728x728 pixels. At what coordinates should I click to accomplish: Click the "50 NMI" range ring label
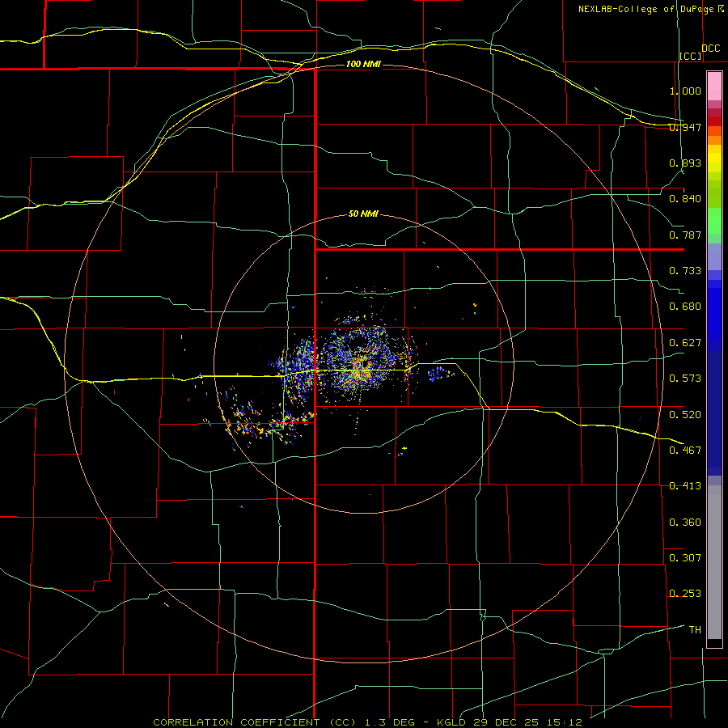click(363, 214)
